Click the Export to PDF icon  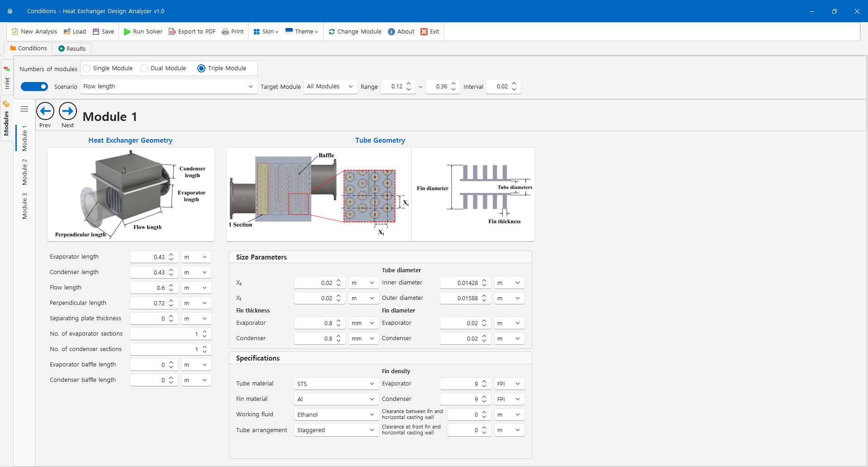click(172, 32)
